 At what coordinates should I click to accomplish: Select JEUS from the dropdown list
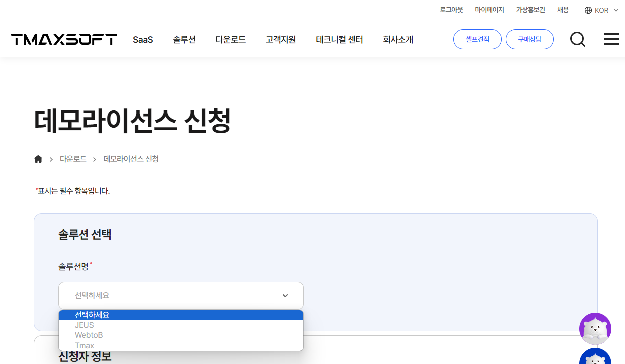[x=181, y=325]
